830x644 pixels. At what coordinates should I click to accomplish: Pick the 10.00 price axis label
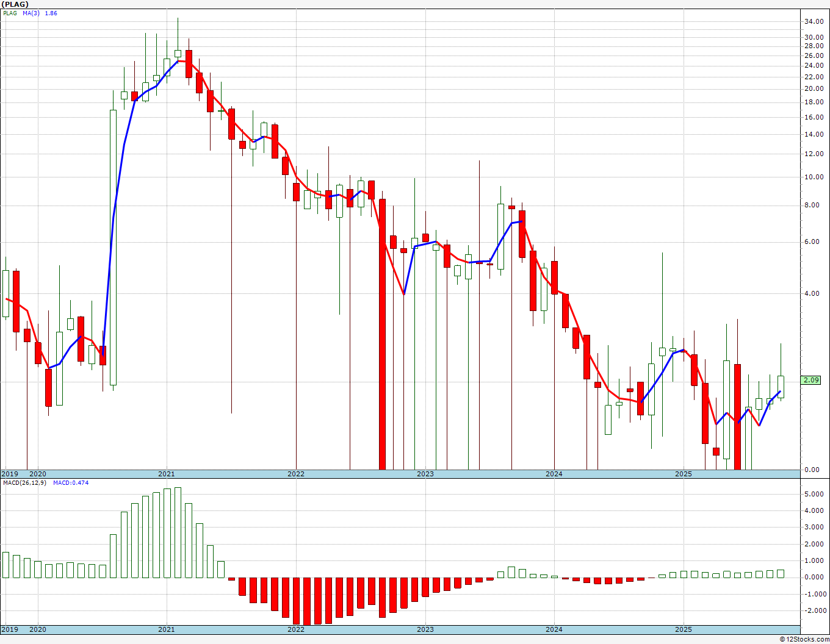(814, 177)
